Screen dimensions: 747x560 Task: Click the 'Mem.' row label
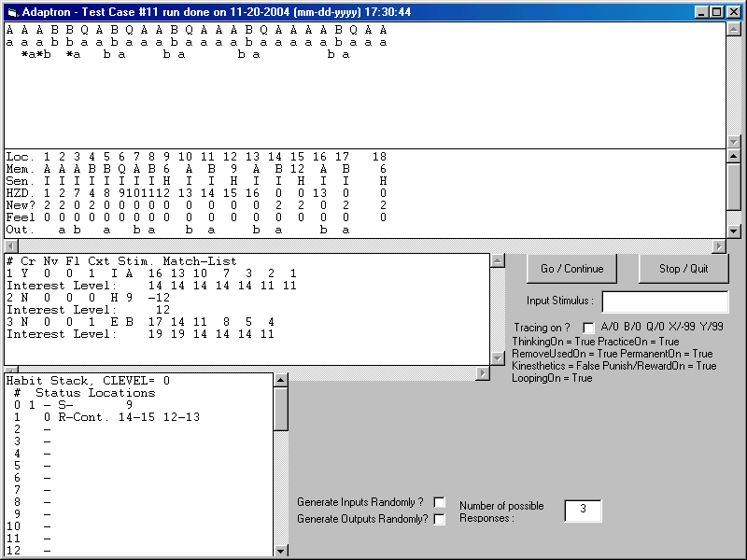21,169
